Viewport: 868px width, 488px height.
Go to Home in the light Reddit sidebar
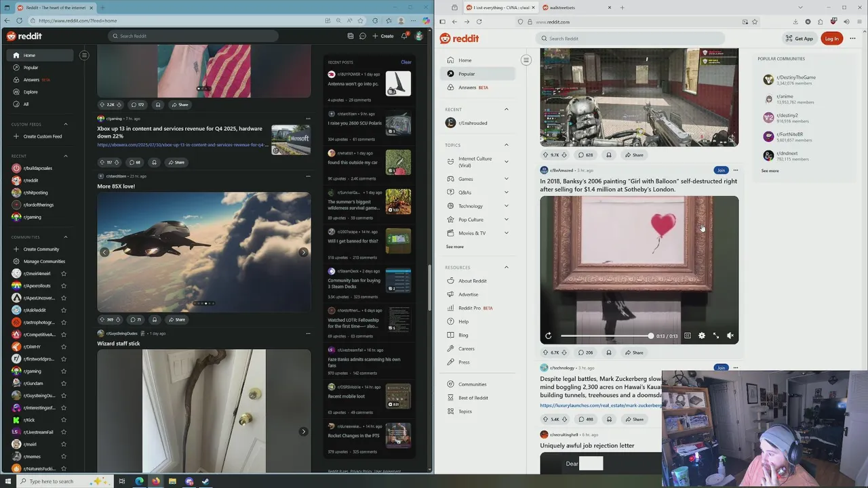tap(478, 60)
